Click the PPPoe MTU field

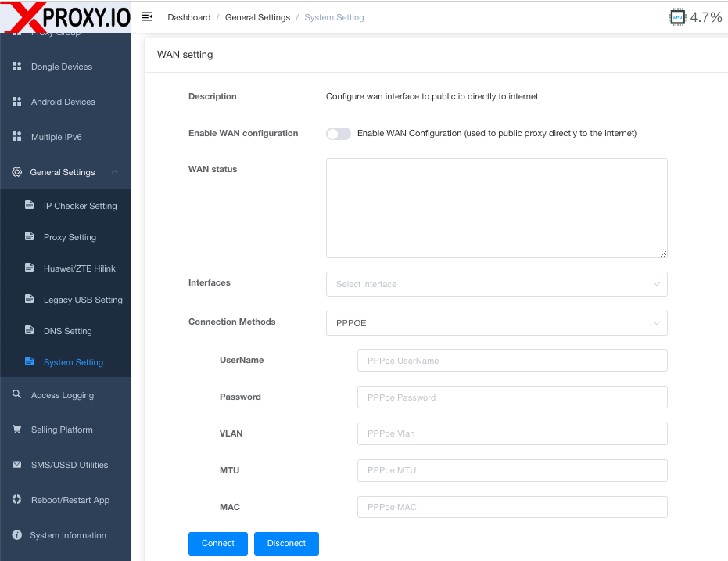512,470
